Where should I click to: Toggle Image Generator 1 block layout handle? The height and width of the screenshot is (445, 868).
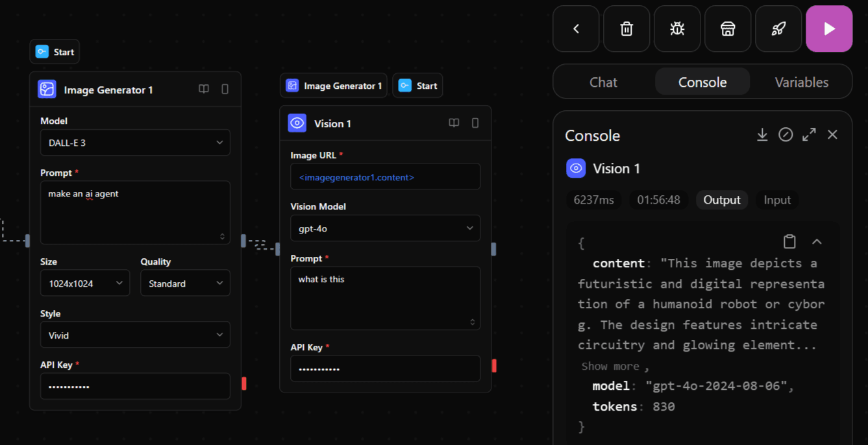pos(225,90)
